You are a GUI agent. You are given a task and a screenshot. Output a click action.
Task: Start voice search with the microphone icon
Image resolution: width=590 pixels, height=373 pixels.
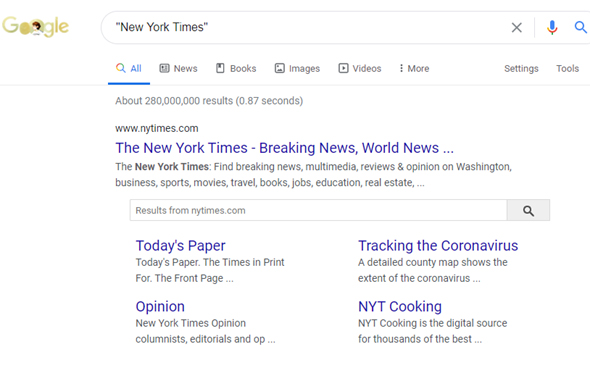[552, 27]
